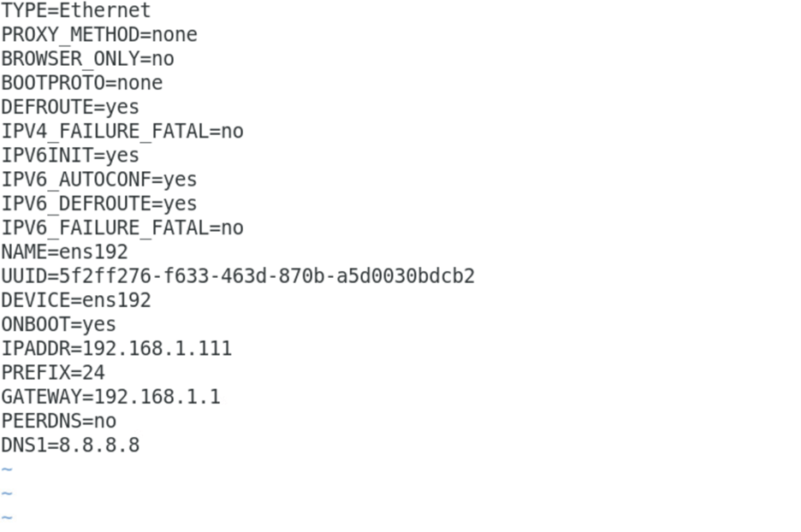Click the NAME=ens192 line
Screen dimensions: 801x532
click(x=64, y=252)
